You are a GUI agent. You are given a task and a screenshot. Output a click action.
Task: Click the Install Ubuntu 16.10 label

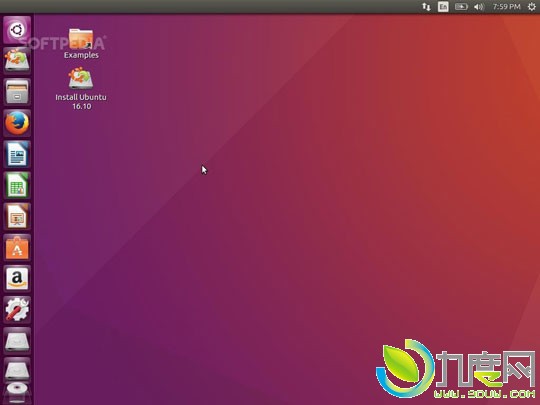pos(81,102)
